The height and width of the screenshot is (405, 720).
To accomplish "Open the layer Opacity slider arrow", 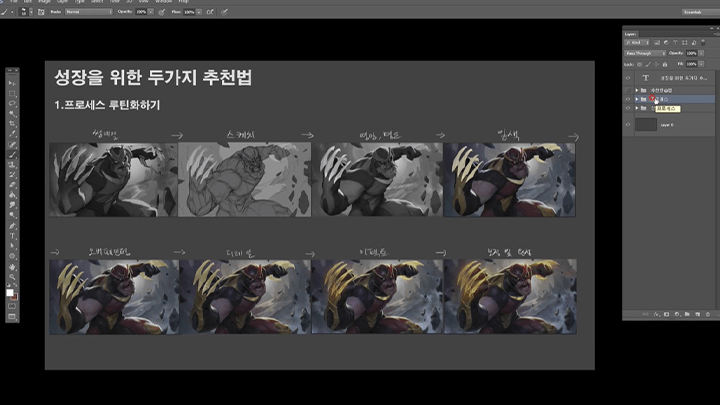I will point(701,53).
